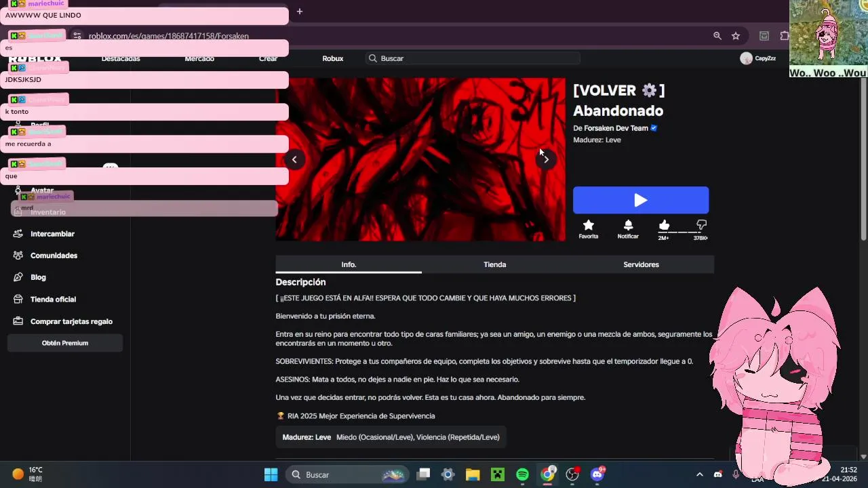Like the game with thumbs-up icon
Viewport: 868px width, 488px height.
(664, 224)
